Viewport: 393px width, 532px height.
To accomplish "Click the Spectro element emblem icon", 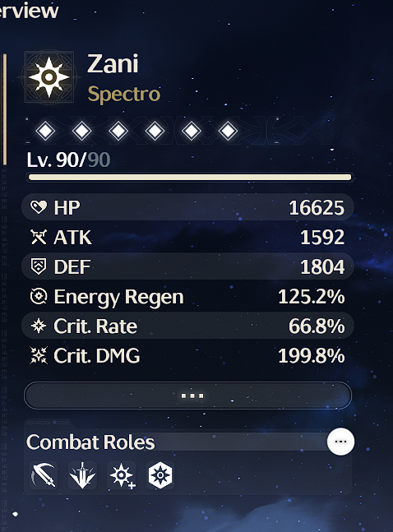I will pyautogui.click(x=49, y=77).
